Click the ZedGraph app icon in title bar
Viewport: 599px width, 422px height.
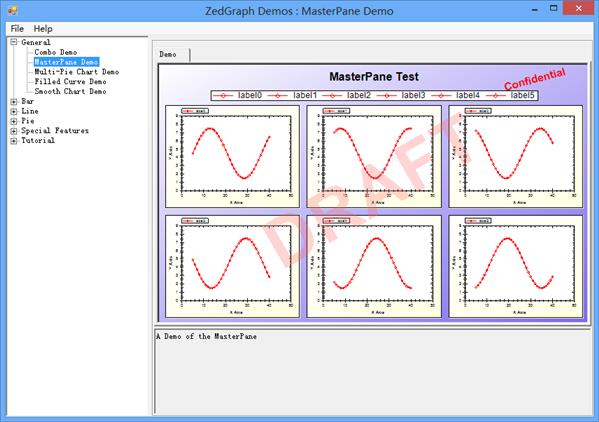[x=13, y=10]
